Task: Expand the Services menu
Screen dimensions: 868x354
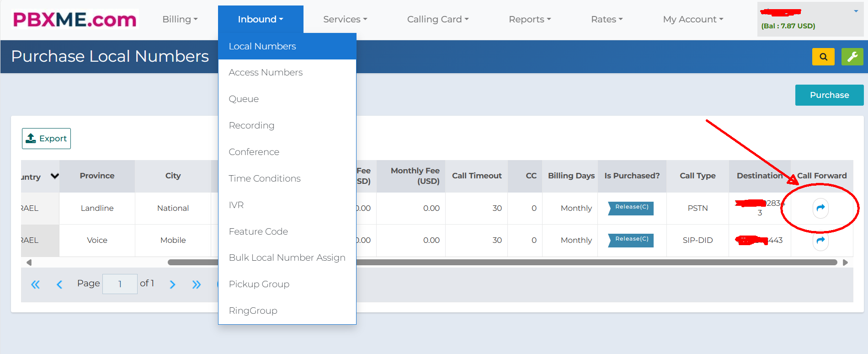Action: 345,19
